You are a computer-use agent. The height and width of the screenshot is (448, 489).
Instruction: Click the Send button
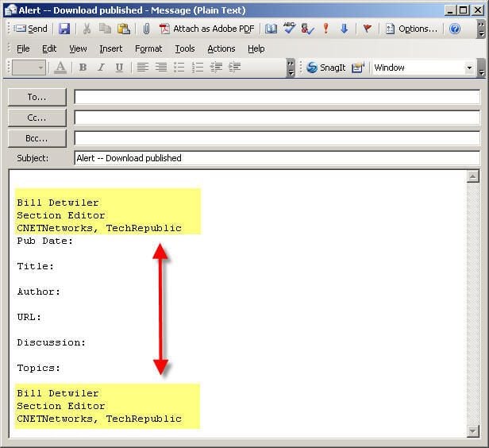pos(30,29)
